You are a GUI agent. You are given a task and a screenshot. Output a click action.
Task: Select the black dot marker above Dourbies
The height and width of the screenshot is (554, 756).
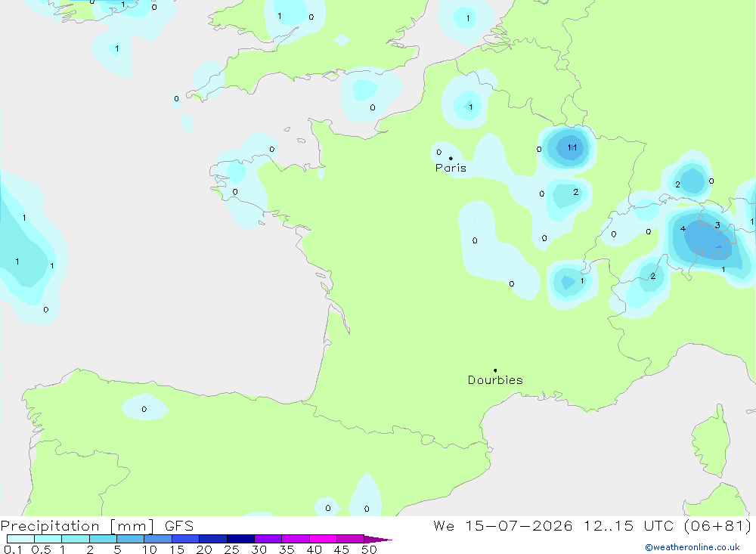coord(495,370)
